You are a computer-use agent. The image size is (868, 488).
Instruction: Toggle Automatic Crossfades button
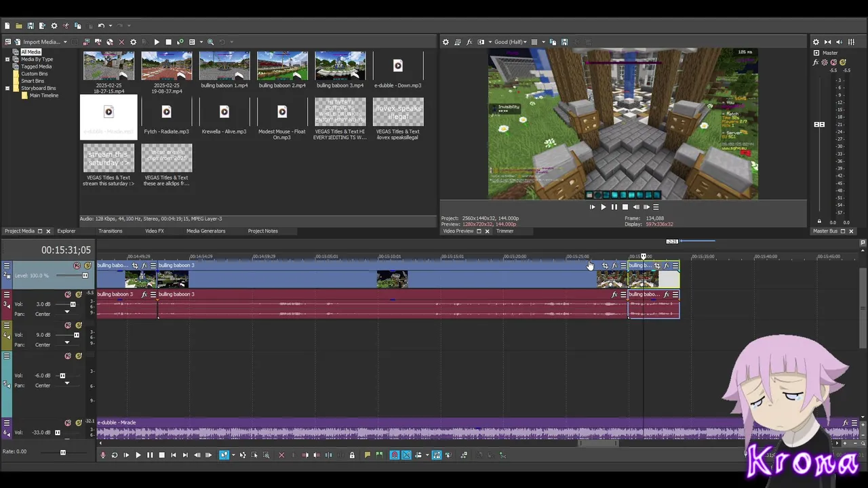point(406,455)
